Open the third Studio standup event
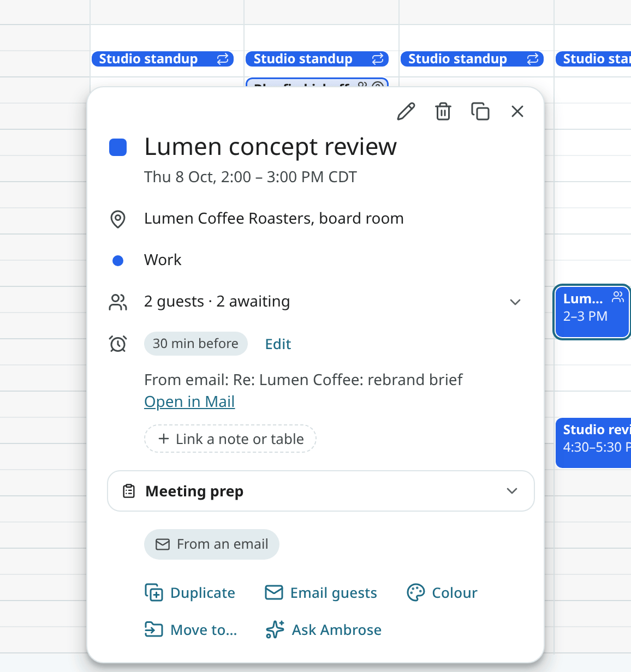 coord(472,59)
